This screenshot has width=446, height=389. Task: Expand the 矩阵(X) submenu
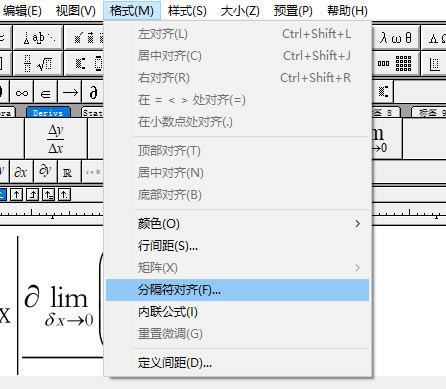(237, 268)
